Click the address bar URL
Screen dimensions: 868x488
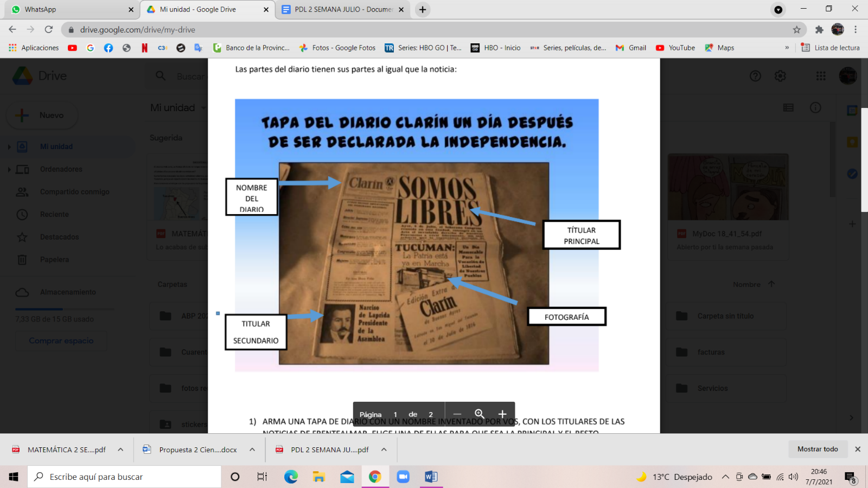[138, 30]
